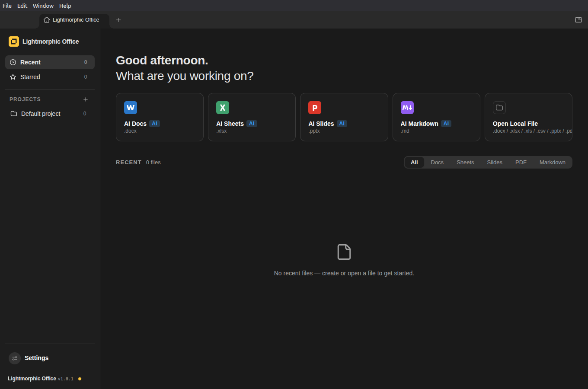Click the green X icon for AI Sheets
Viewport: 588px width, 389px height.
[223, 108]
